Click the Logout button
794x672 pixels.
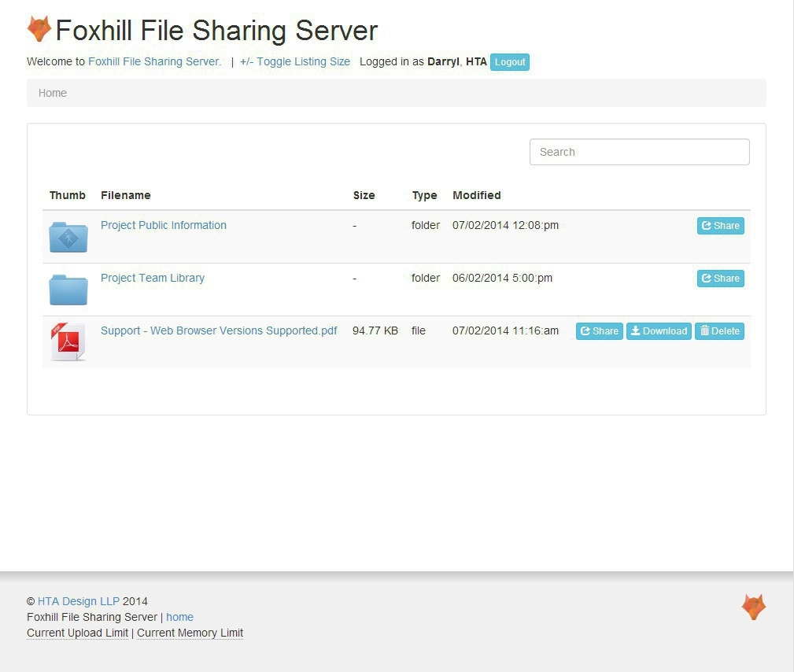coord(509,61)
